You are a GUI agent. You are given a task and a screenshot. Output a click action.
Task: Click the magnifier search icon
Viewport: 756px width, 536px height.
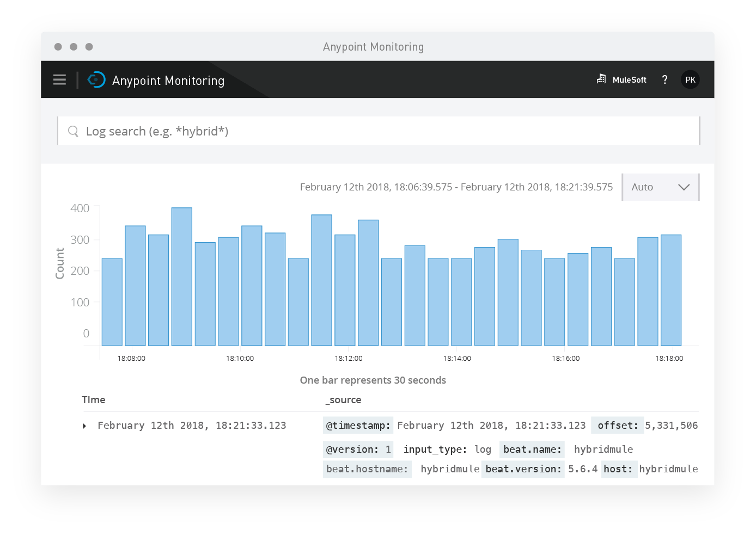(73, 131)
